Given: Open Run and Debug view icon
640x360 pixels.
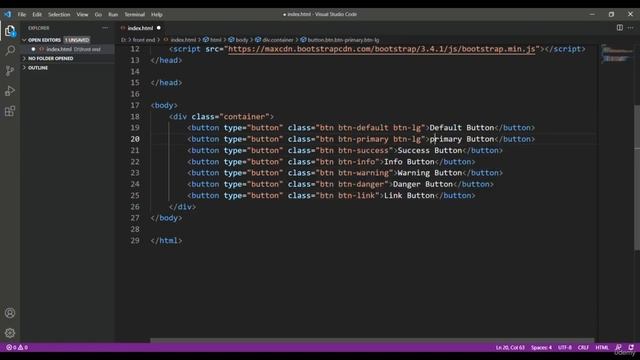Looking at the screenshot, I should (10, 91).
